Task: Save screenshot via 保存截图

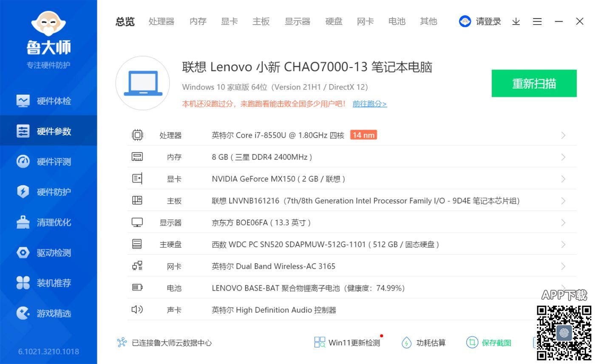Action: [x=489, y=343]
